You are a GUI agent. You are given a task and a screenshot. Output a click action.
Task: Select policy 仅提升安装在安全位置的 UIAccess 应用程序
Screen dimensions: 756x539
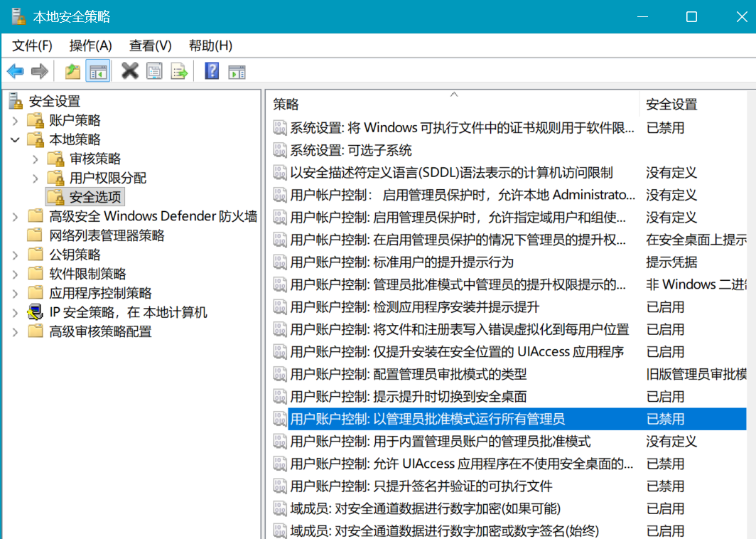pos(457,352)
